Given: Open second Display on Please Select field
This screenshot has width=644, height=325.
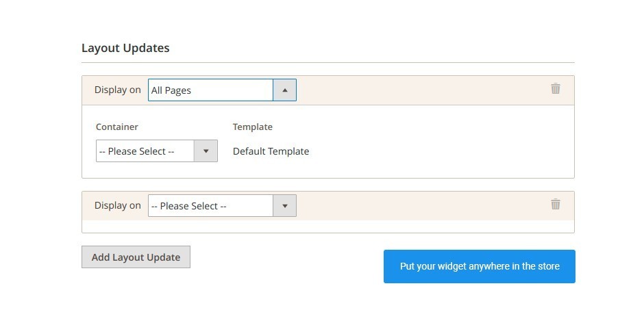Looking at the screenshot, I should tap(222, 205).
